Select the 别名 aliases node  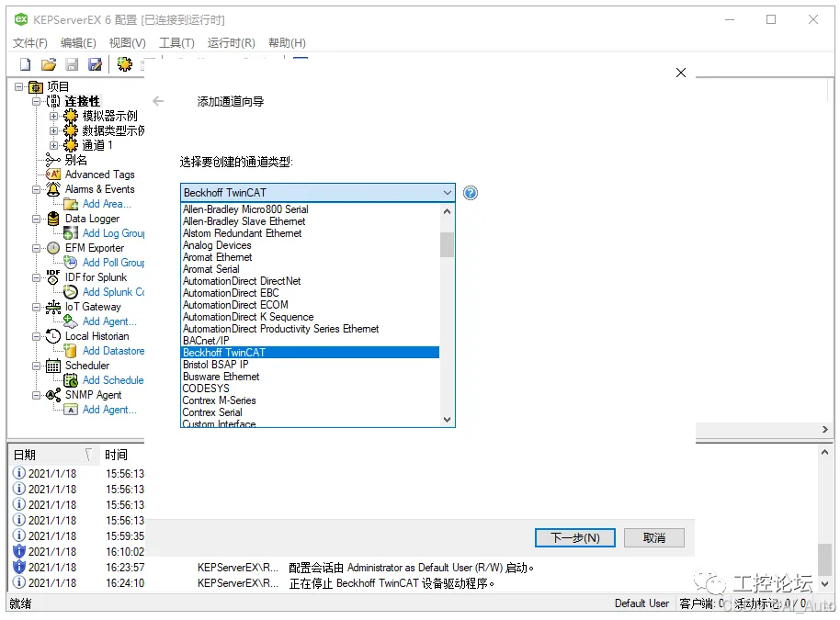pos(75,160)
